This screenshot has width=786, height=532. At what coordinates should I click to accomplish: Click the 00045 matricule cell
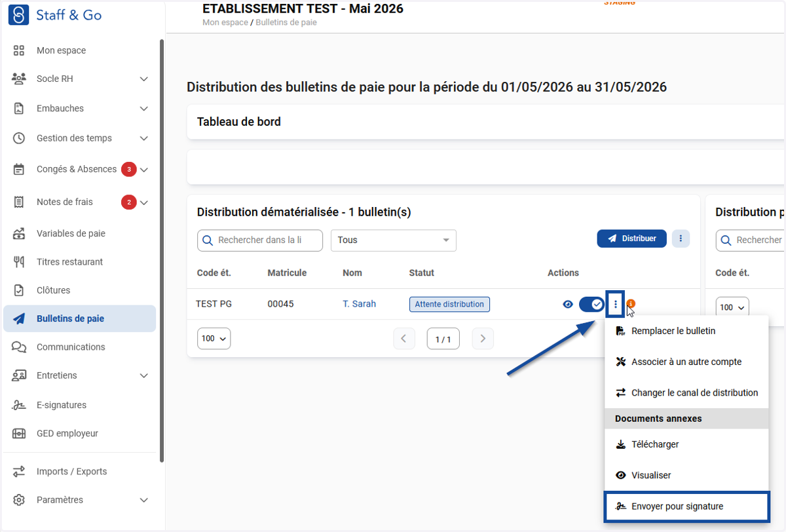pyautogui.click(x=280, y=304)
